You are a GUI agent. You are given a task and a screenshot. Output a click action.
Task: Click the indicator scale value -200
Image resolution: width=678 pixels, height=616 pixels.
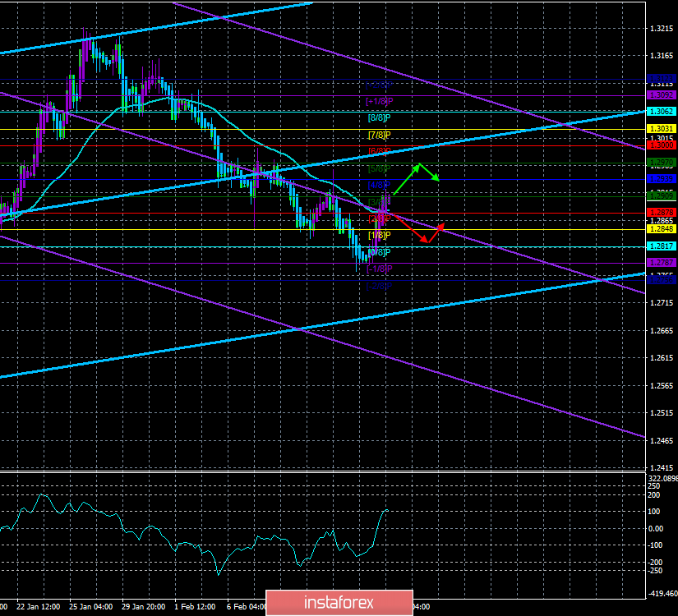click(x=654, y=563)
